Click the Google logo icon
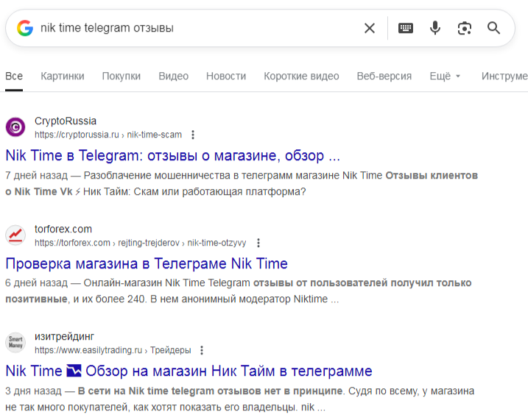The image size is (528, 420). coord(25,28)
